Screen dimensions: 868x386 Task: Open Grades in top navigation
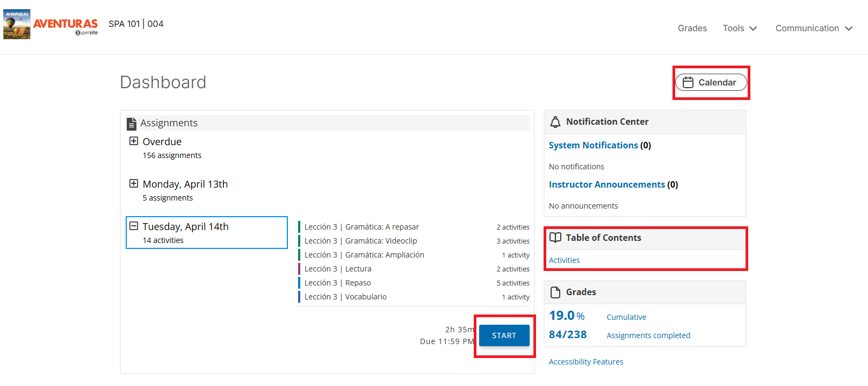tap(692, 28)
